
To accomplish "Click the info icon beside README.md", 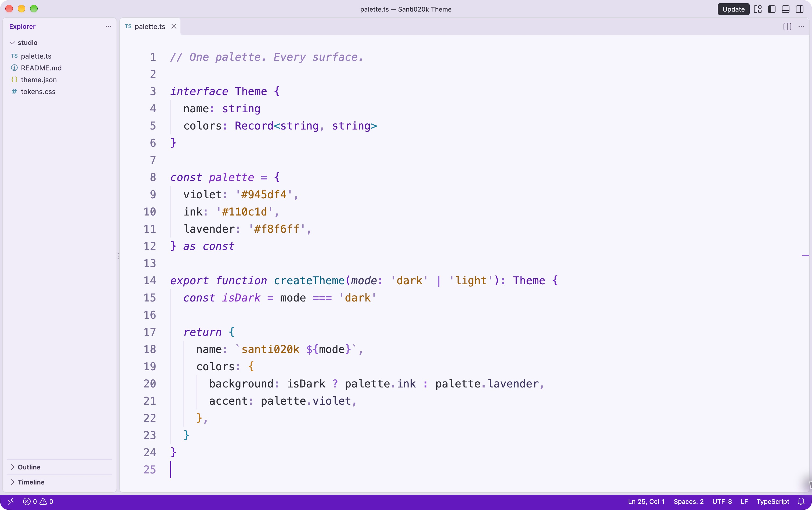I will [14, 68].
